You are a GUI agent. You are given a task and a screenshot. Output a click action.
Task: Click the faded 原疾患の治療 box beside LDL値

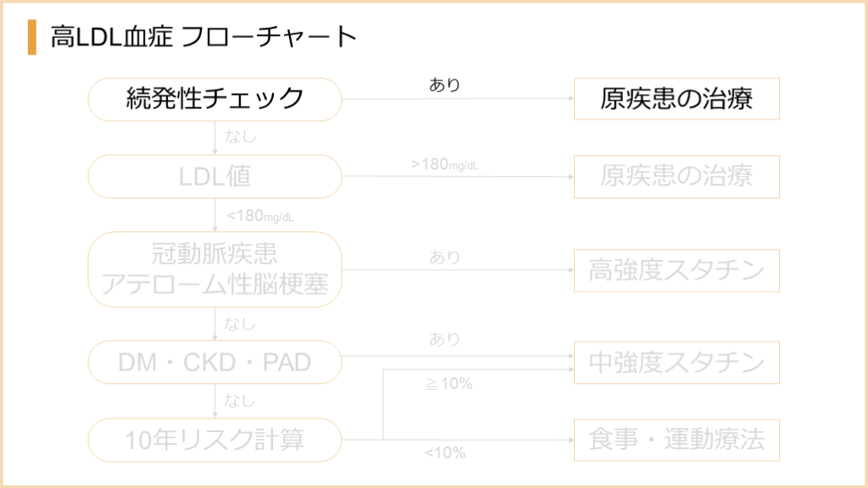tap(676, 176)
